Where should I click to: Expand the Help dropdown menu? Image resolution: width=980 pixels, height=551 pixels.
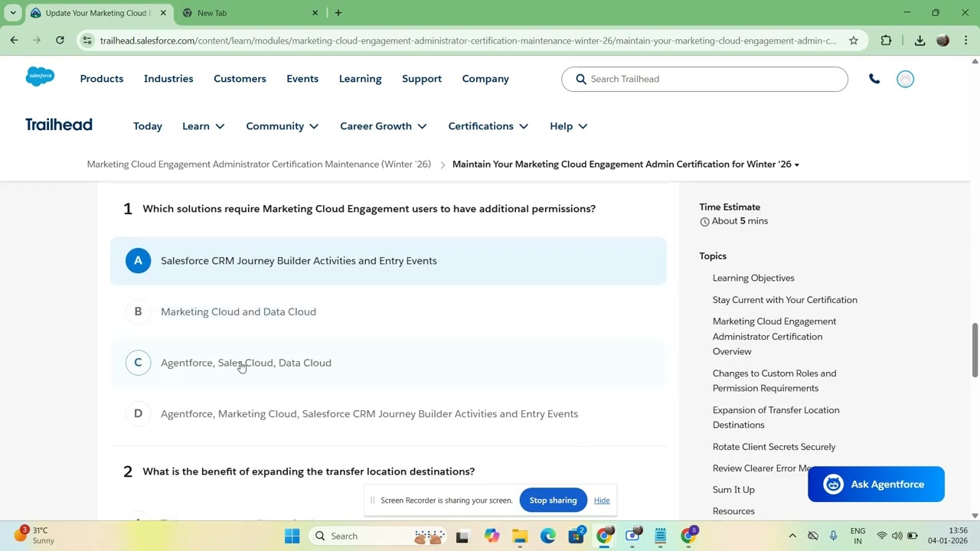pos(569,126)
